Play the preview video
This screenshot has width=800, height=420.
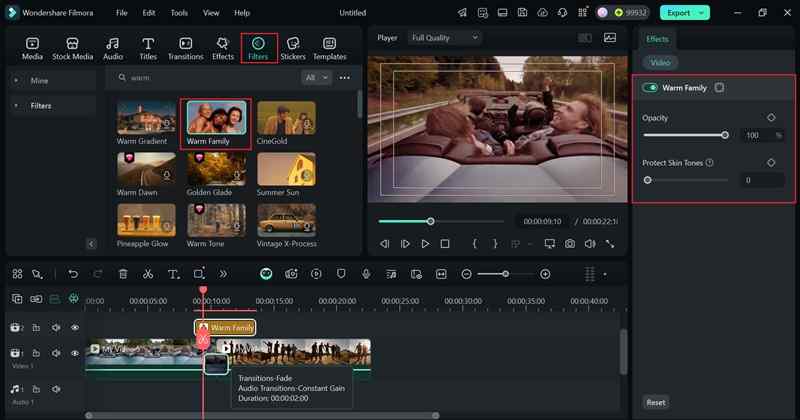[x=425, y=244]
